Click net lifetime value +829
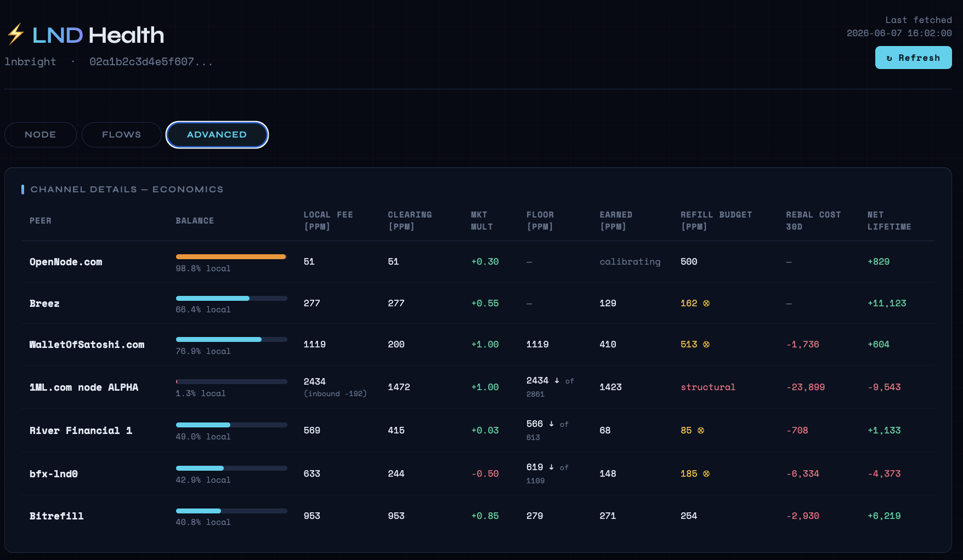The width and height of the screenshot is (963, 560). click(x=879, y=262)
